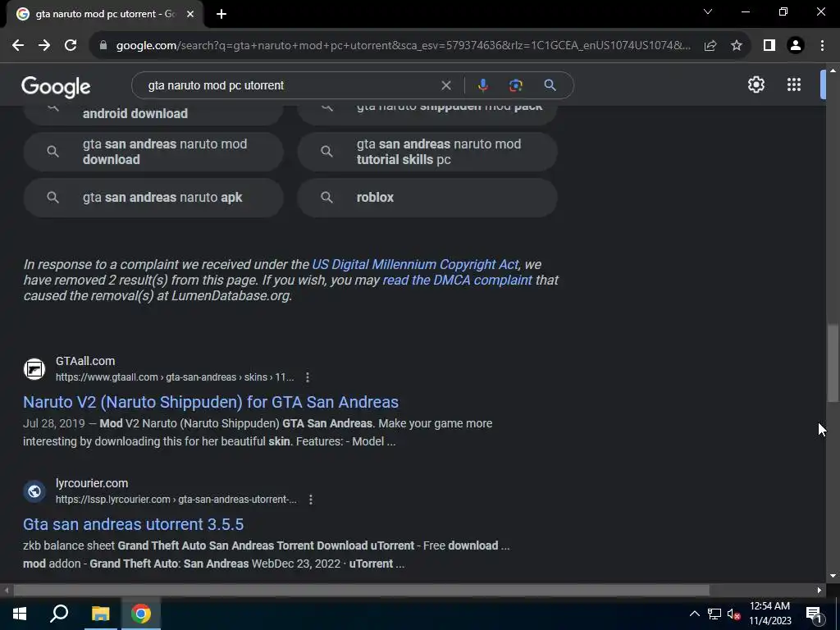Open the Windows Start menu
The height and width of the screenshot is (630, 840).
20,614
